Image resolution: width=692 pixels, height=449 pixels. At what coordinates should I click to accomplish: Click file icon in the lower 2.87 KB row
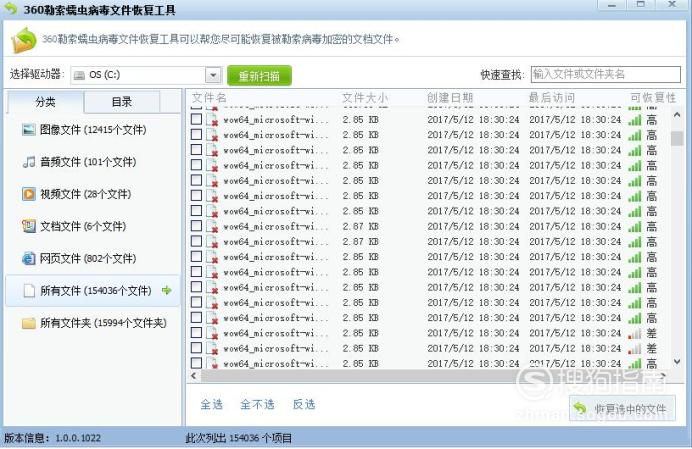[x=212, y=242]
